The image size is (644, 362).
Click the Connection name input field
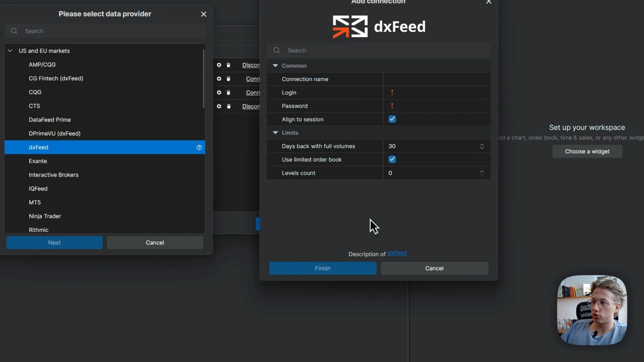pyautogui.click(x=437, y=79)
